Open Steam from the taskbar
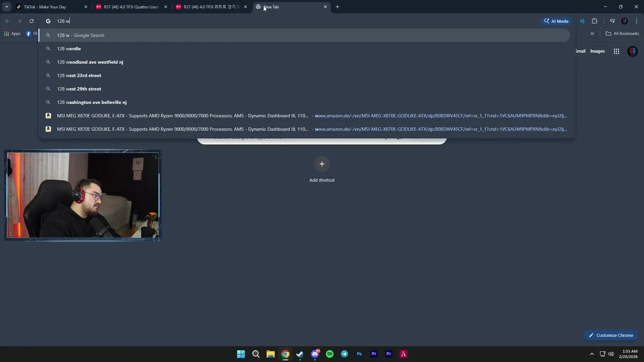Viewport: 644px width, 362px height. (300, 354)
